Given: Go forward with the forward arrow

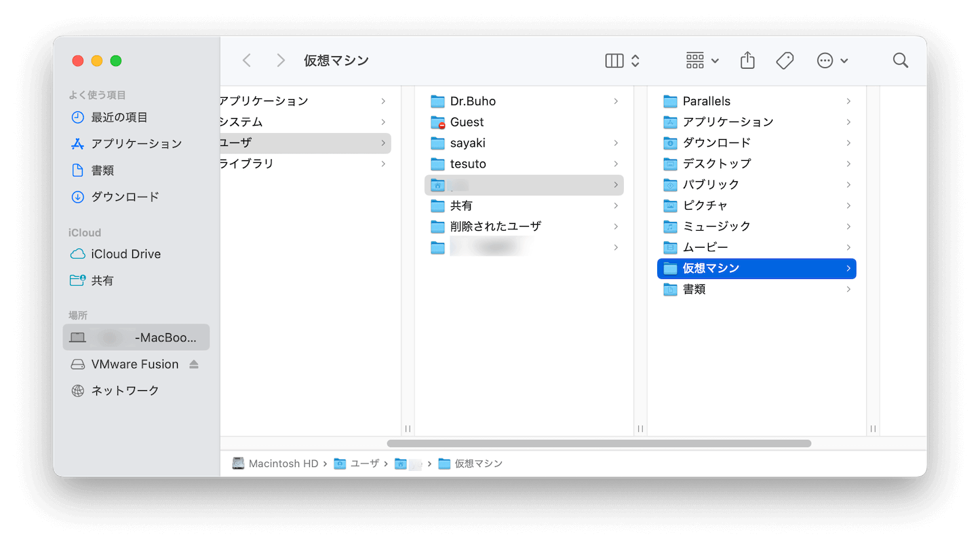Looking at the screenshot, I should [280, 60].
